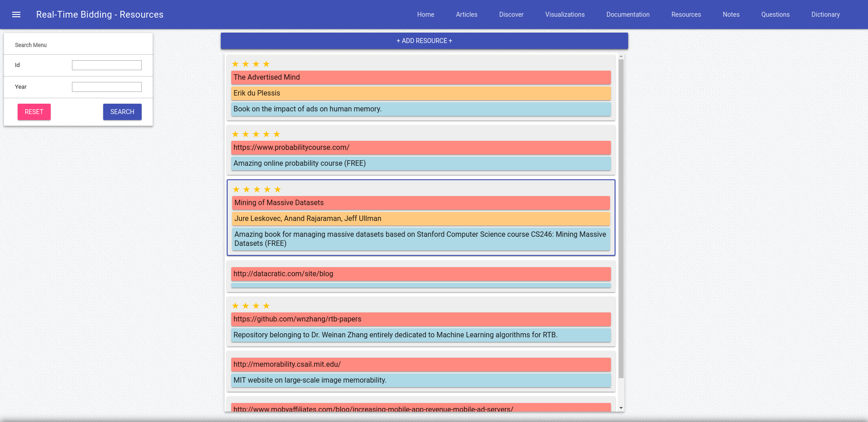Screen dimensions: 868x422
Task: Open the Questions page
Action: click(x=775, y=14)
